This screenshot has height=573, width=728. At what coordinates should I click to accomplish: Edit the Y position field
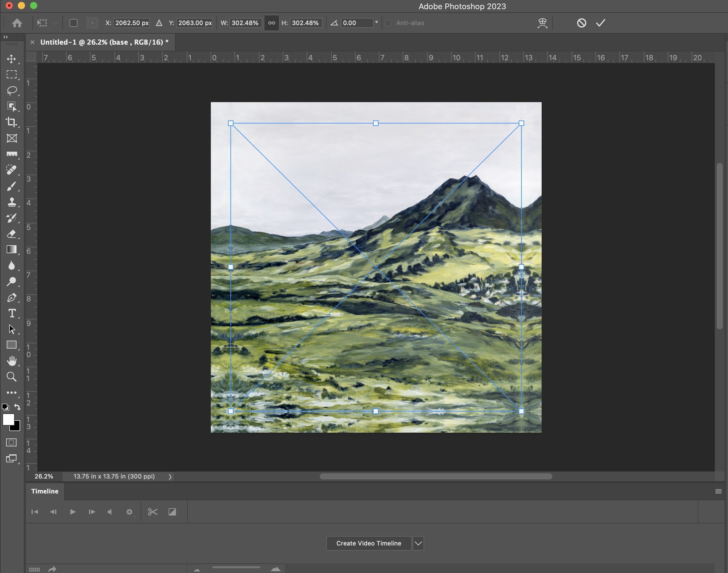[x=195, y=23]
